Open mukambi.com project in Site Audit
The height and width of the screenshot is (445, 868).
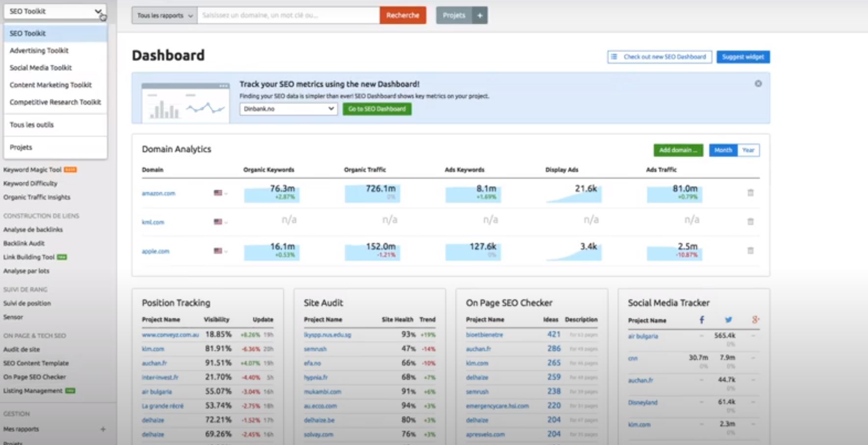322,392
